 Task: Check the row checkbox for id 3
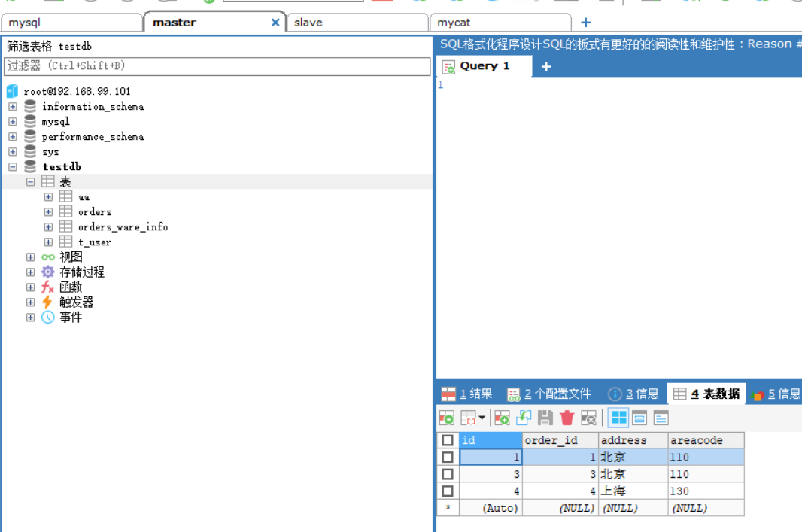448,474
